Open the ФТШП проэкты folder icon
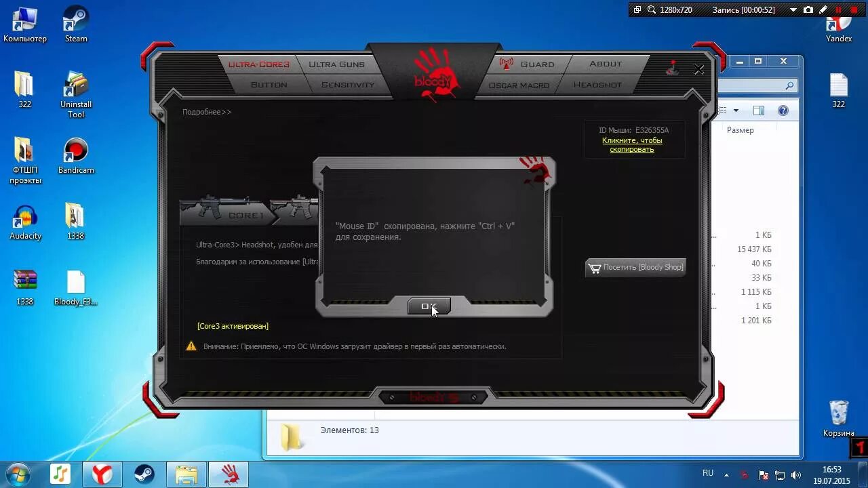This screenshot has width=868, height=488. click(x=25, y=160)
